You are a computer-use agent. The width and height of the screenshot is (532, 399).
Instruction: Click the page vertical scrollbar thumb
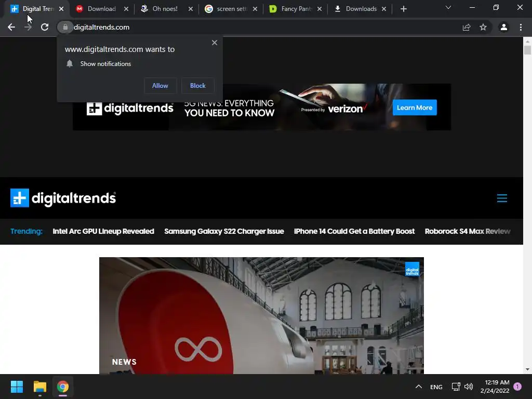click(x=527, y=50)
